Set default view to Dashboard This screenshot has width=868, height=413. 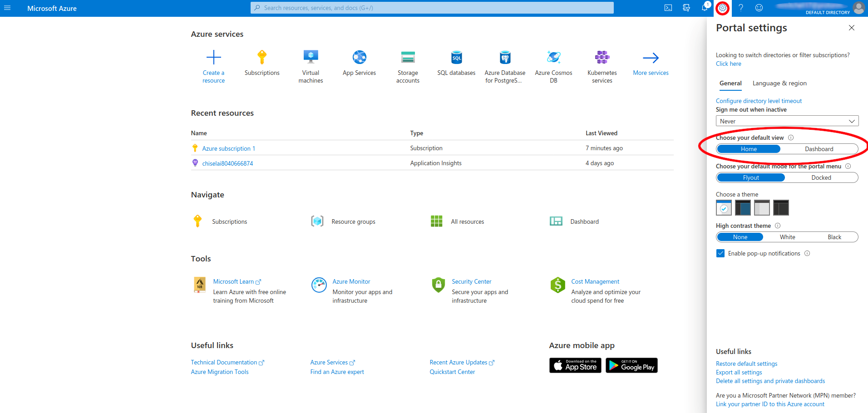click(819, 149)
